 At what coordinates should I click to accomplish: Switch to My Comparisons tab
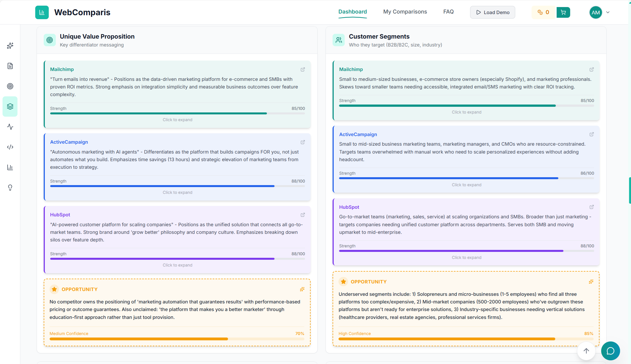pos(405,12)
